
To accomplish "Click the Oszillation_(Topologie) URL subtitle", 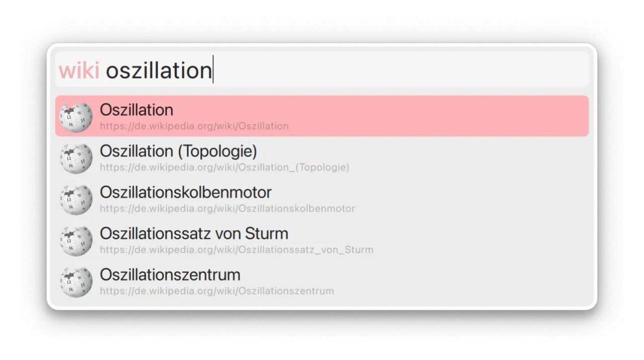I will (x=224, y=168).
